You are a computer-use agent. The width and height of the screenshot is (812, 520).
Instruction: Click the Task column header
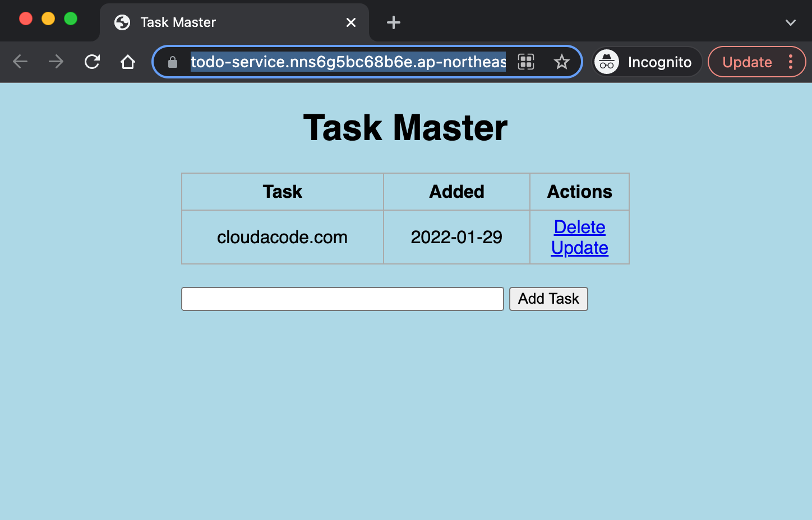[x=283, y=192]
